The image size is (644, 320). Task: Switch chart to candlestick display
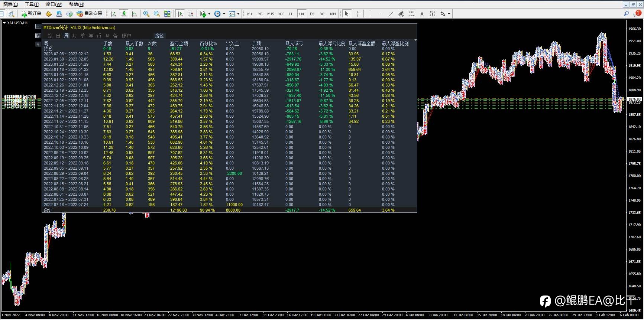point(124,14)
